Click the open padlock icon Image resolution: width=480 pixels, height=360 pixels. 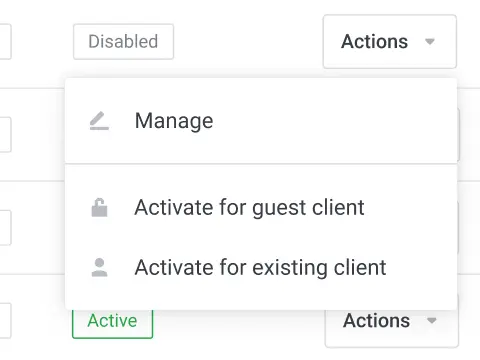click(x=99, y=208)
